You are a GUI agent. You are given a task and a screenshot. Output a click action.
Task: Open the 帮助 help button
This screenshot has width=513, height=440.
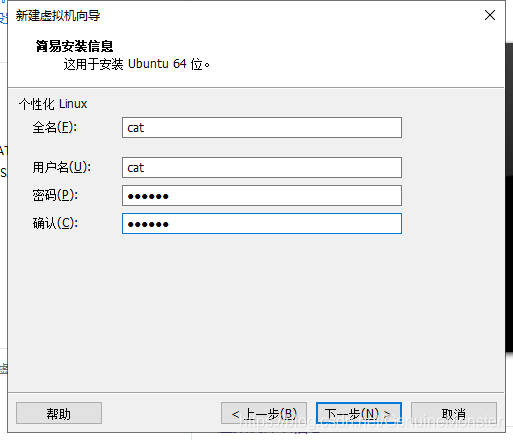click(x=59, y=413)
